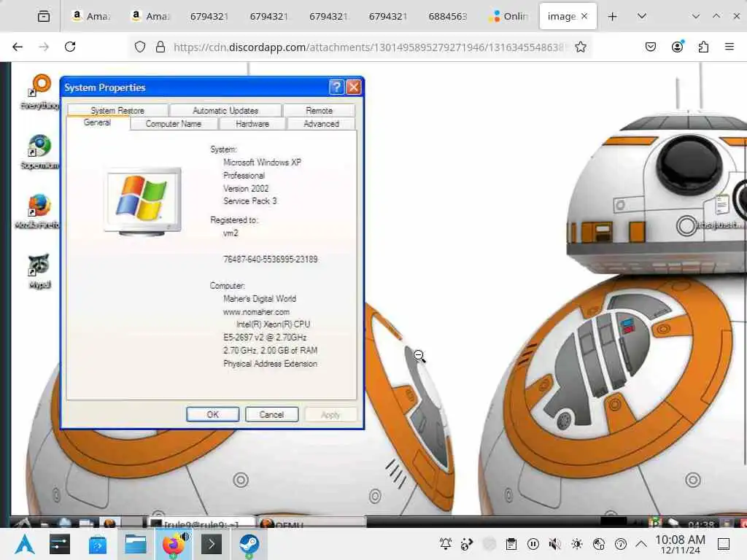Open the extensions puzzle-piece menu
The width and height of the screenshot is (747, 560).
click(703, 47)
